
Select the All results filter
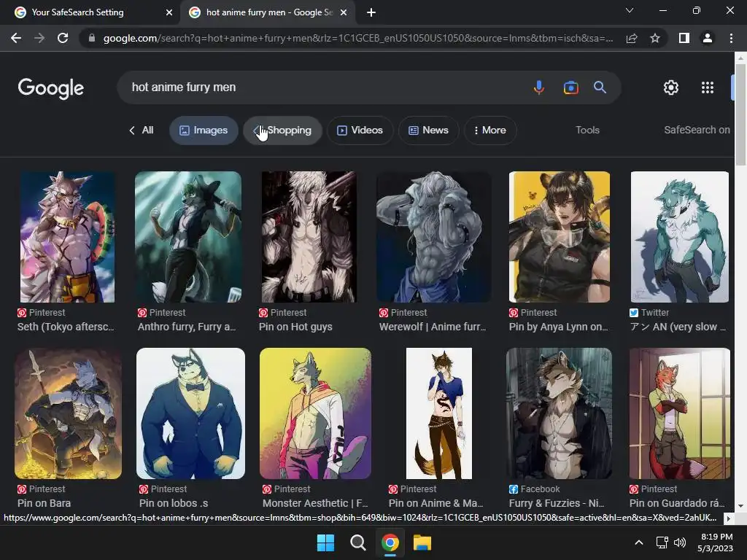[142, 130]
